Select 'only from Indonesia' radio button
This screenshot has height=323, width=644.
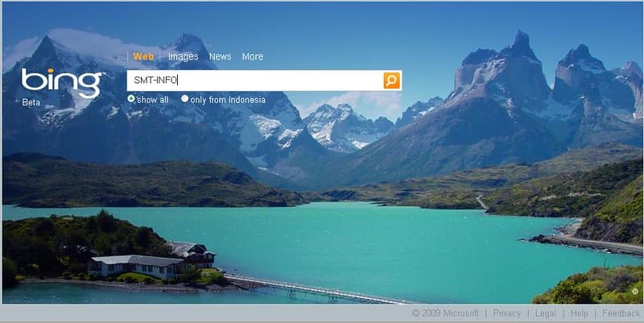(185, 98)
